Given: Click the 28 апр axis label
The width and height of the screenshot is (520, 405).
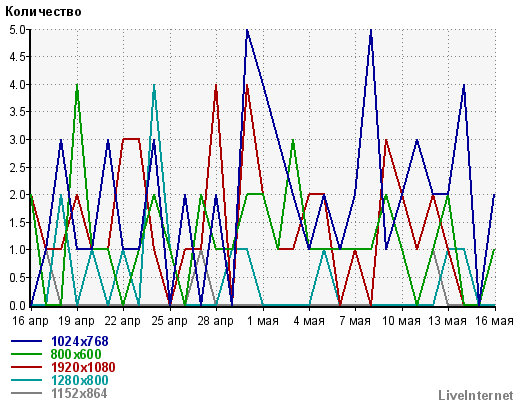Looking at the screenshot, I should point(216,321).
